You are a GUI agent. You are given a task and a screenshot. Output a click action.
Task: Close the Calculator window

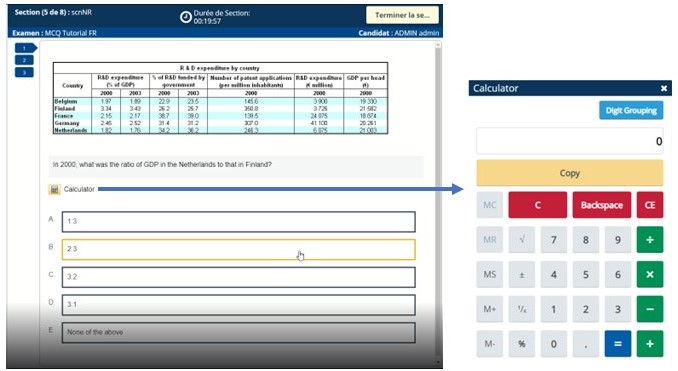[664, 88]
